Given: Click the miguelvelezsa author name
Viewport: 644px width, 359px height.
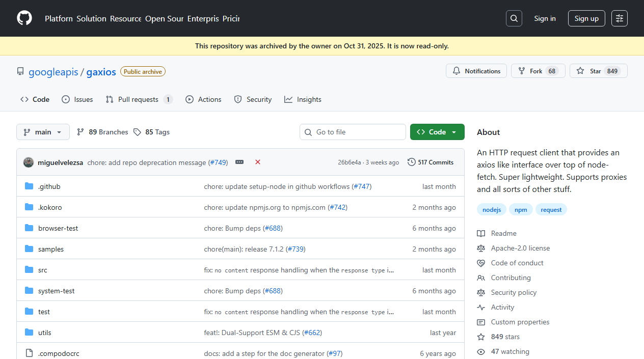Looking at the screenshot, I should [x=61, y=162].
